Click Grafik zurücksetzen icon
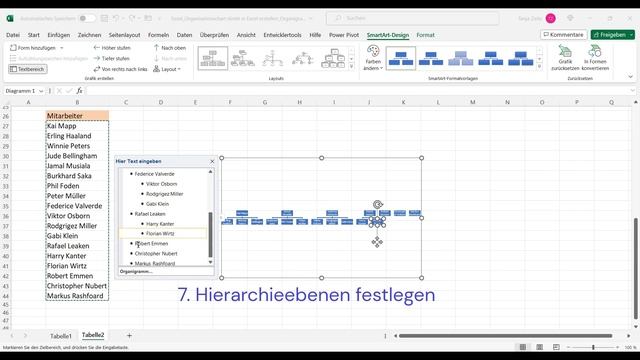The image size is (640, 360). pyautogui.click(x=565, y=58)
